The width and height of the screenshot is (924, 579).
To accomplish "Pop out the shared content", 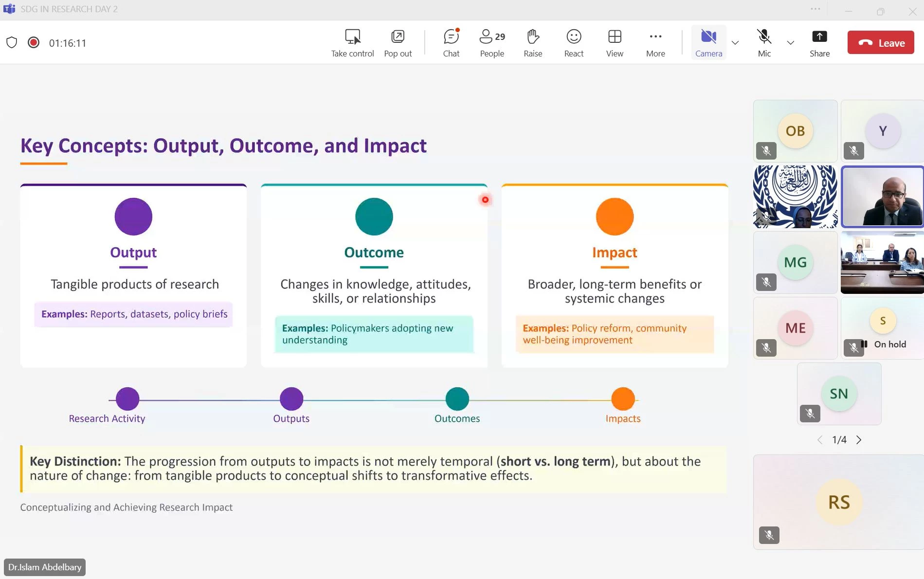I will [398, 43].
